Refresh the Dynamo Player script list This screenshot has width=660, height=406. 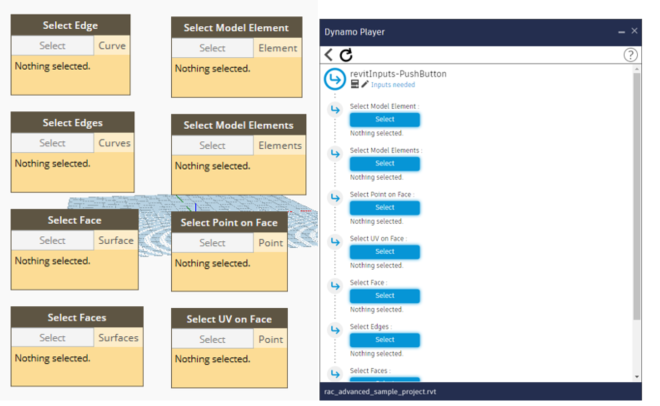(346, 55)
